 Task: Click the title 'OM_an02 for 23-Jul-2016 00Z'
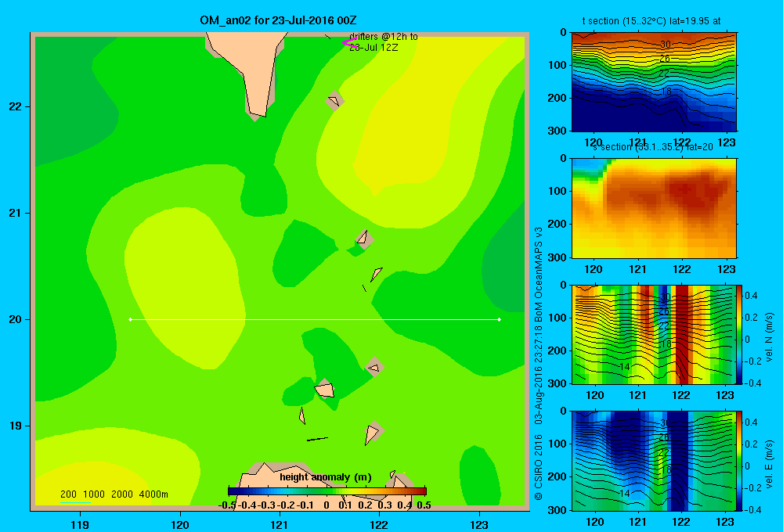278,20
